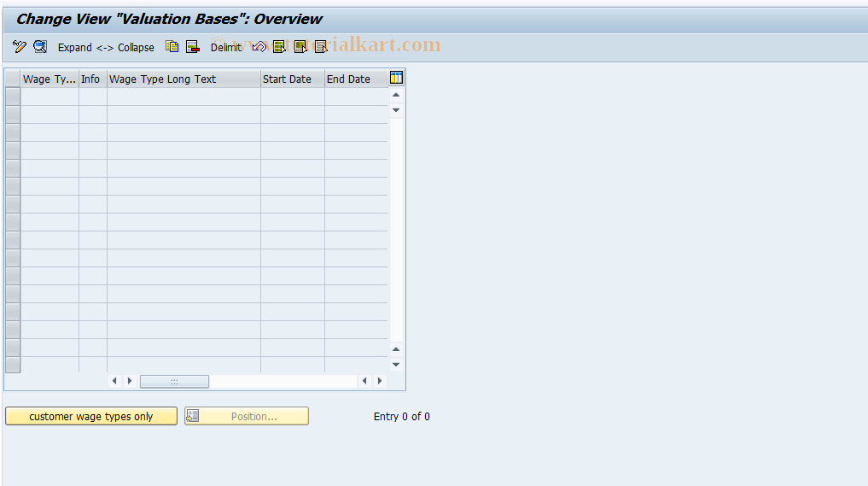Toggle Display/Change mode pencil icon
The height and width of the screenshot is (486, 868).
[x=20, y=47]
